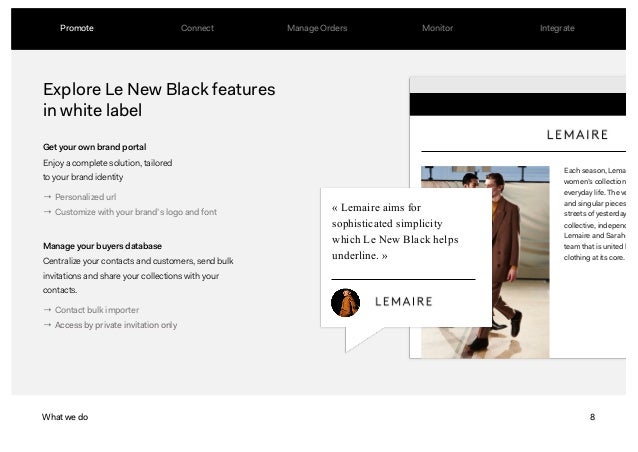Switch to the Connect tab

point(197,28)
